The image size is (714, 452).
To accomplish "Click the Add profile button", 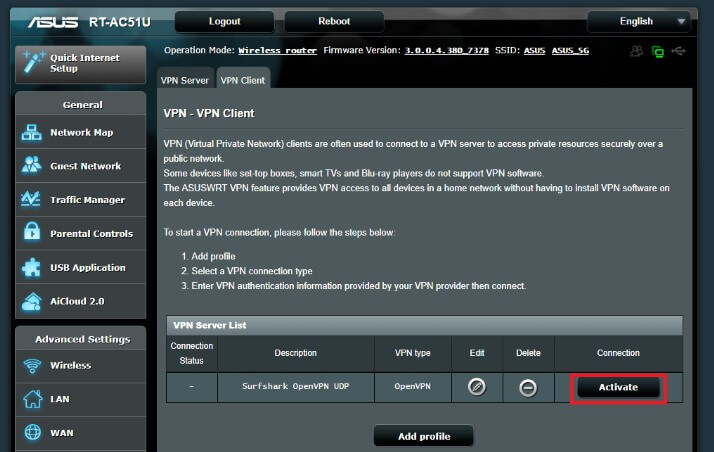I will click(423, 436).
